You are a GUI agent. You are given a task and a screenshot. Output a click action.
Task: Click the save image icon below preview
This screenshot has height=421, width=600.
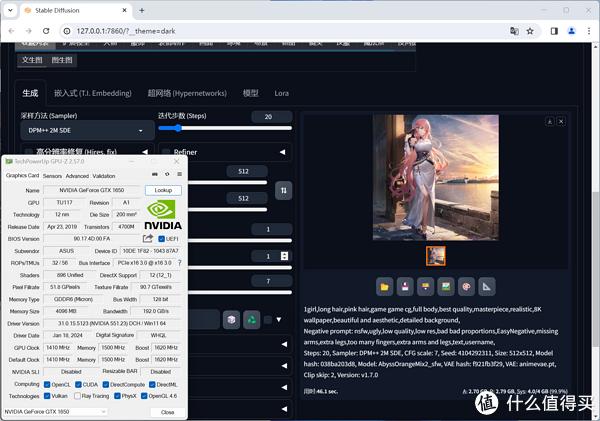point(405,287)
